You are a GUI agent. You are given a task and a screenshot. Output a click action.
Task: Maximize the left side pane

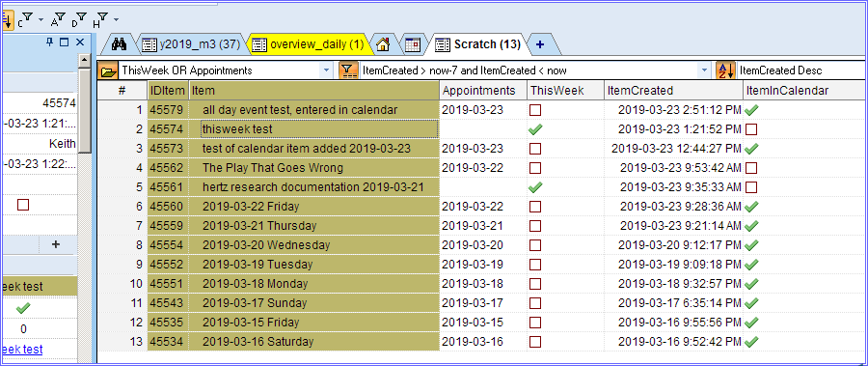[x=65, y=42]
